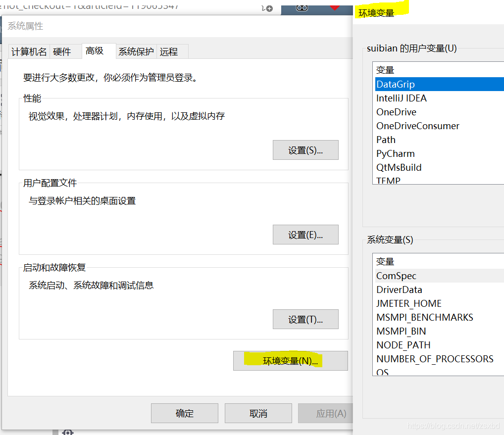Screen dimensions: 504x435
Task: Select MSMPI_BENCHMARKS system variable
Action: click(x=440, y=317)
